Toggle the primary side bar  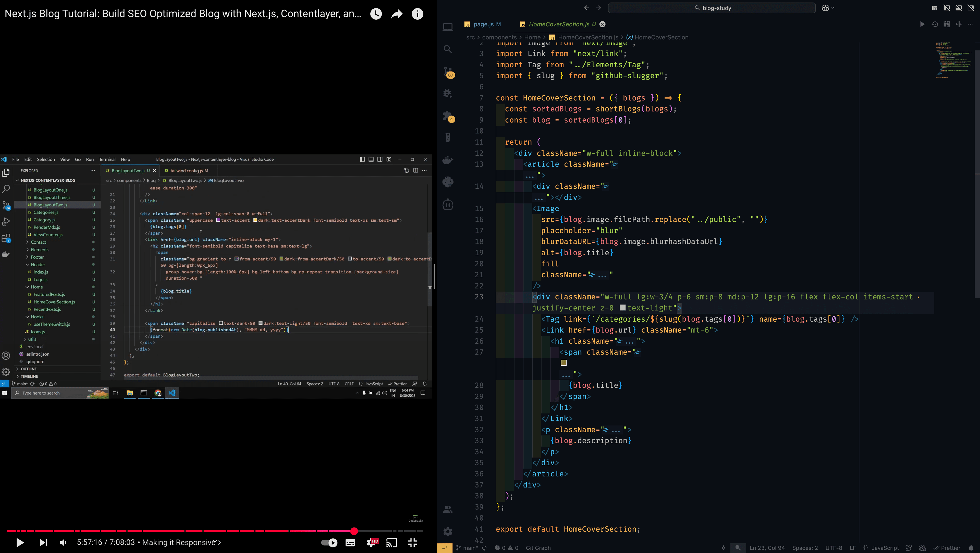[947, 8]
